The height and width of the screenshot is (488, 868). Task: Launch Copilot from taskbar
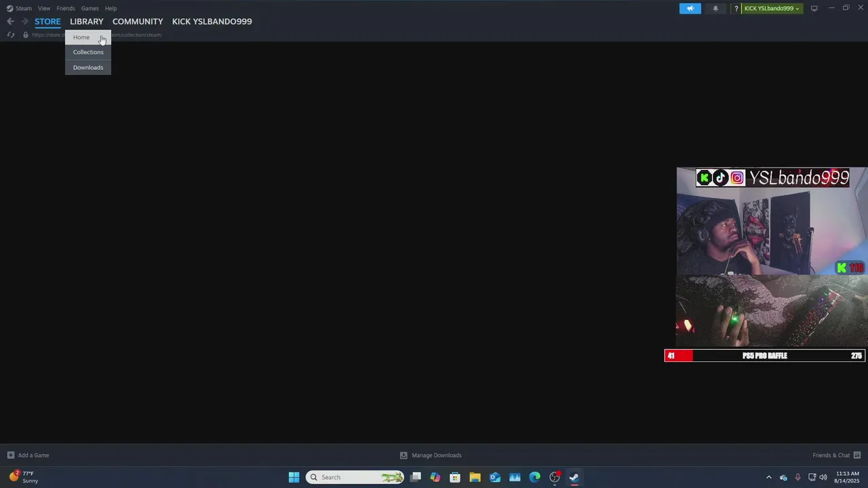435,477
